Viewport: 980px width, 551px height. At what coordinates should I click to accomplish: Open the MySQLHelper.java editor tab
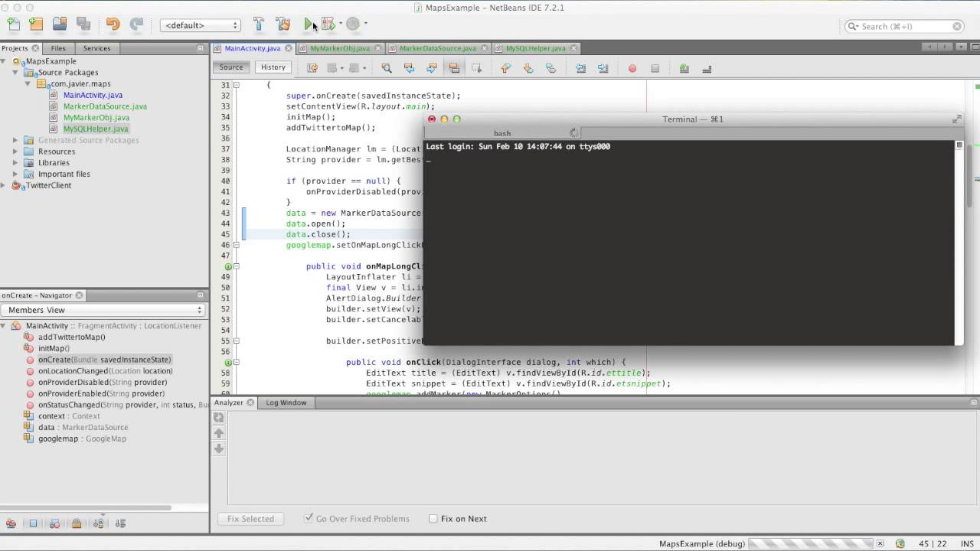click(536, 48)
